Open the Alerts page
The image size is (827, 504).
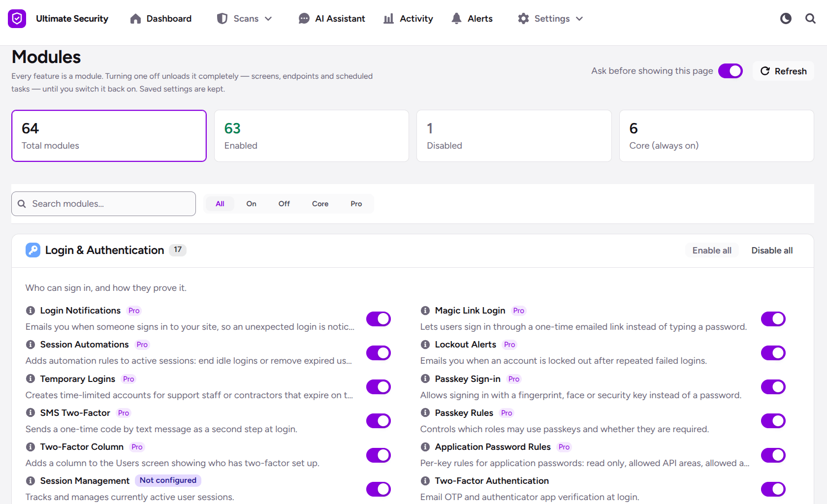coord(473,19)
